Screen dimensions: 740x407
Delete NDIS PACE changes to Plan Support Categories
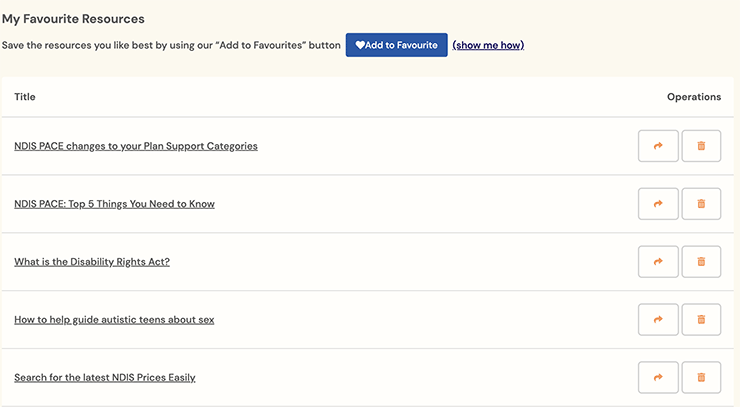point(701,146)
